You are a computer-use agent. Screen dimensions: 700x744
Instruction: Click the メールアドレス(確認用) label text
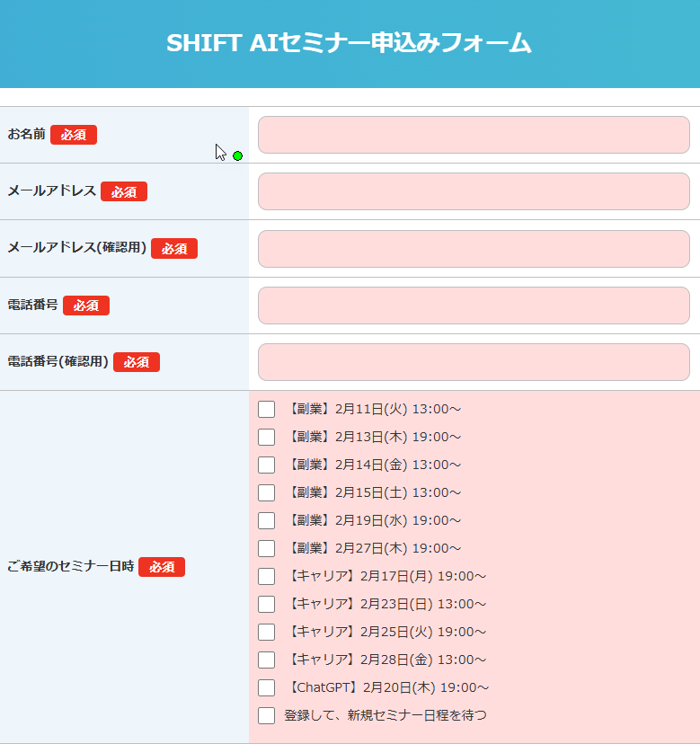(77, 247)
